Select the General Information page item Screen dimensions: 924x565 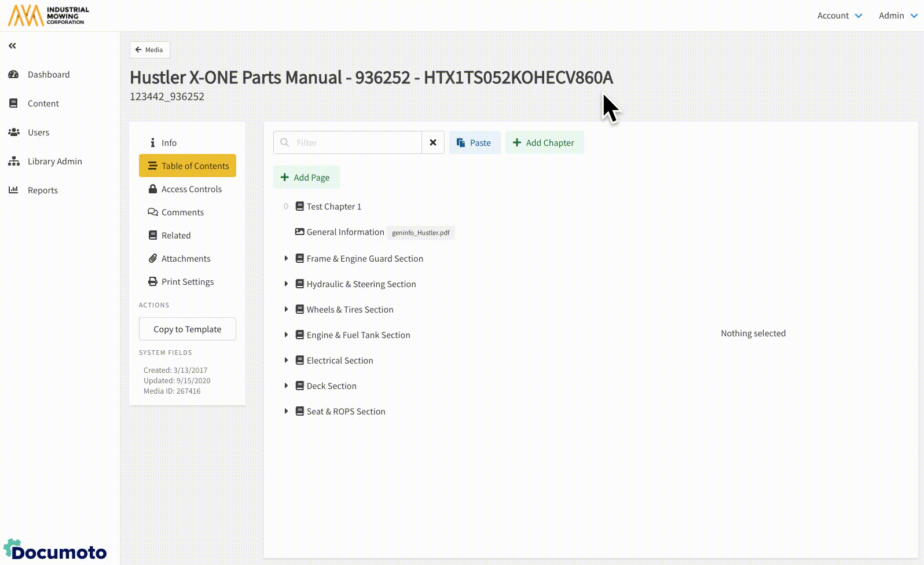pyautogui.click(x=345, y=232)
